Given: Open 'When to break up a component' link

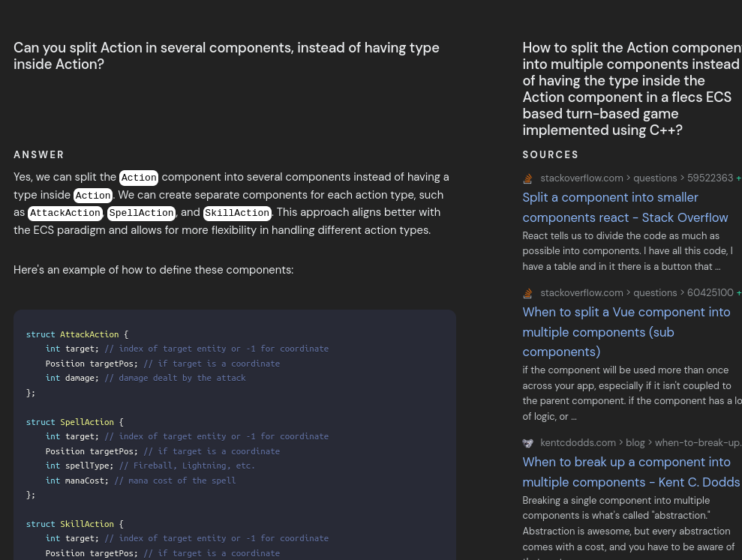Looking at the screenshot, I should 630,472.
